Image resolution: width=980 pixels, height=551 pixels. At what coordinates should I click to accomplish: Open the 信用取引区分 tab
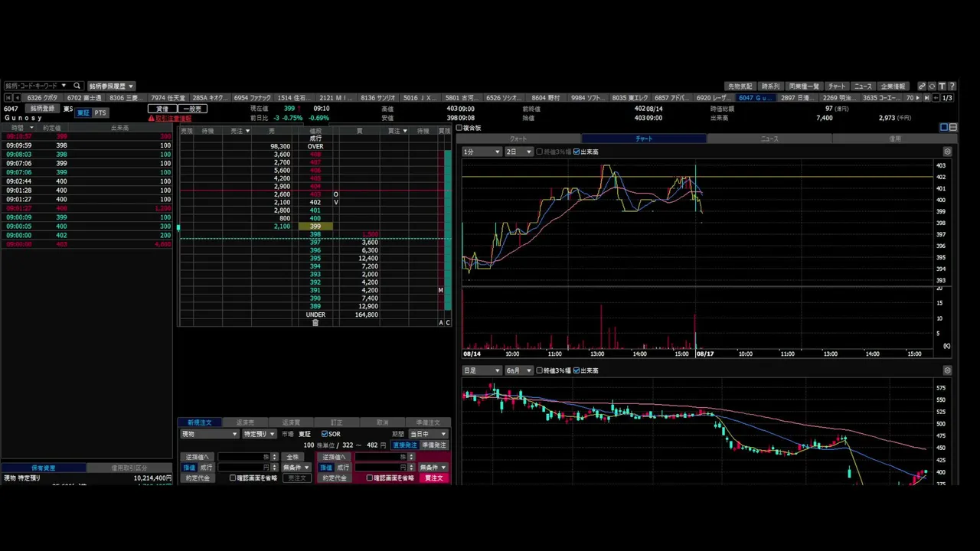[x=129, y=468]
